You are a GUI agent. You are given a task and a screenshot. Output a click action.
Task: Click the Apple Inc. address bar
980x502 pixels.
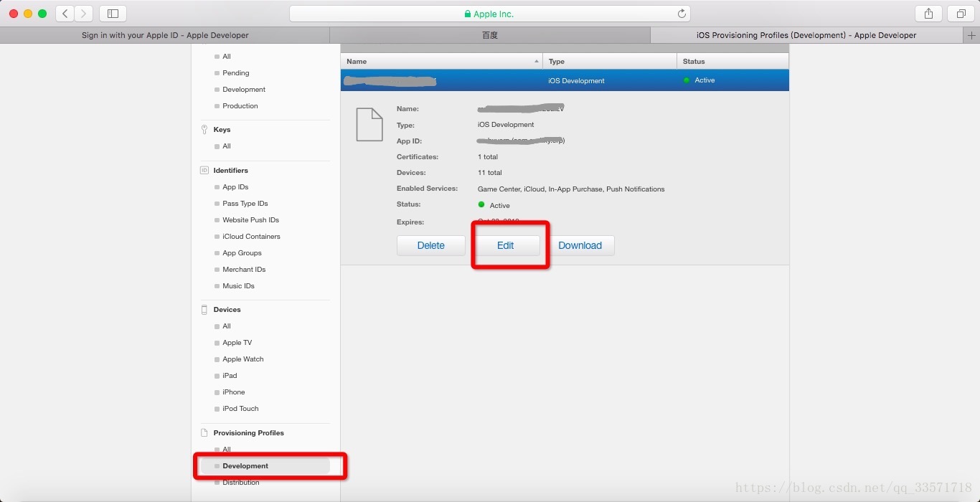(x=489, y=14)
